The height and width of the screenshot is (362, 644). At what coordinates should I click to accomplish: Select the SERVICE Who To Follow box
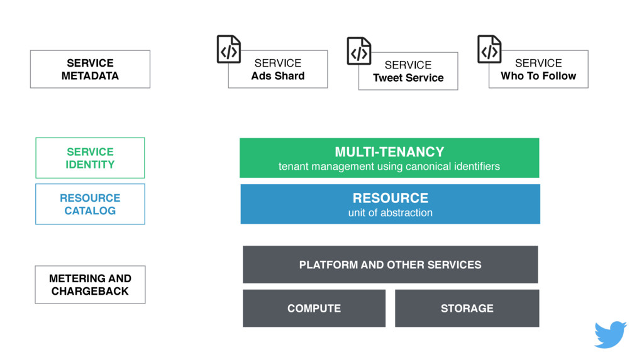538,69
